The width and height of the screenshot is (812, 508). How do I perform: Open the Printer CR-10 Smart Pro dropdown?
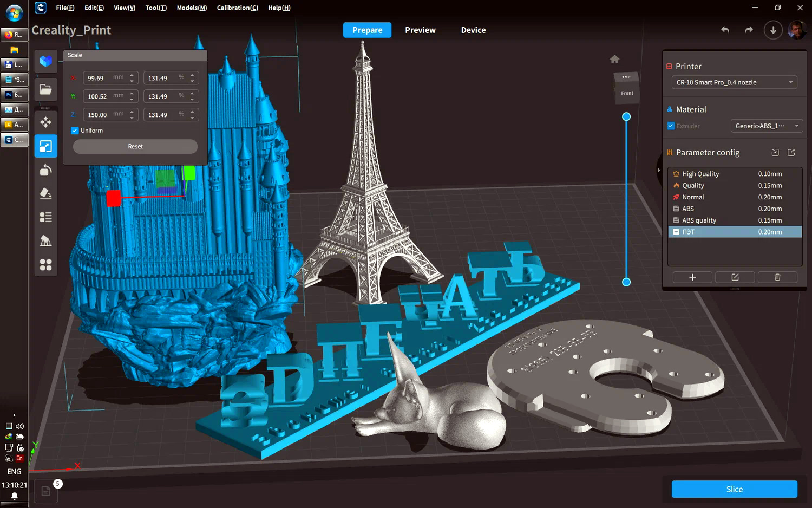tap(734, 82)
